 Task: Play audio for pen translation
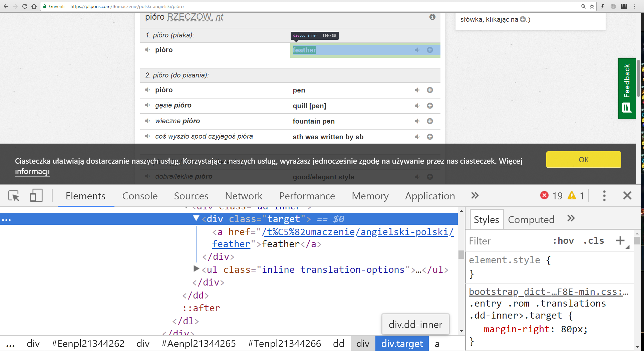click(x=417, y=90)
